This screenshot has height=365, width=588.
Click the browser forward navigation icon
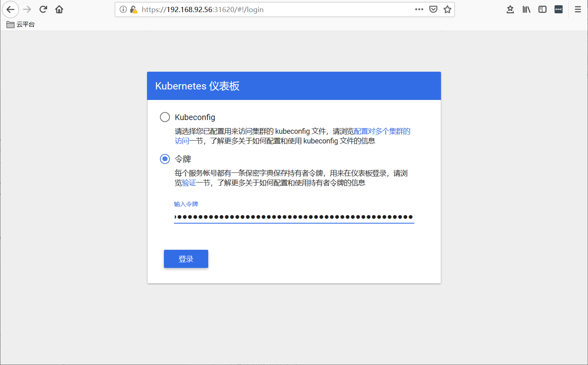pos(27,9)
